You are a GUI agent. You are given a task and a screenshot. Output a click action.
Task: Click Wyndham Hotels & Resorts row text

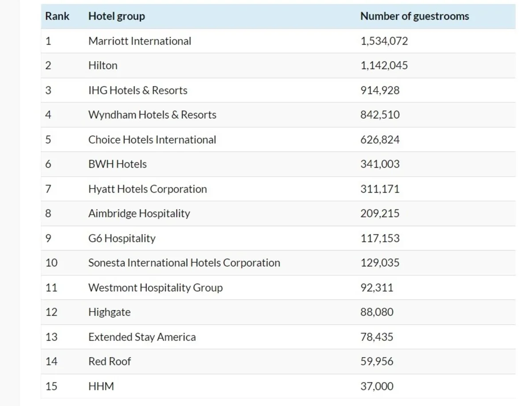[x=152, y=115]
